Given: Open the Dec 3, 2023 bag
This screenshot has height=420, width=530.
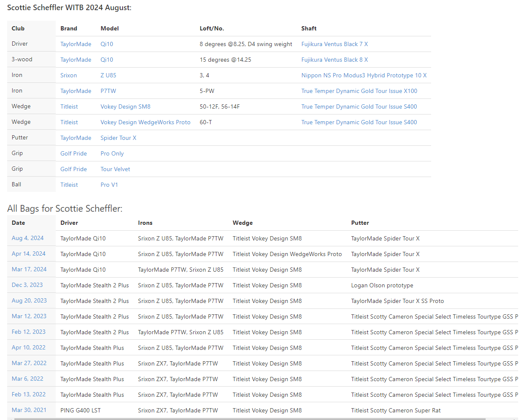Looking at the screenshot, I should [27, 285].
